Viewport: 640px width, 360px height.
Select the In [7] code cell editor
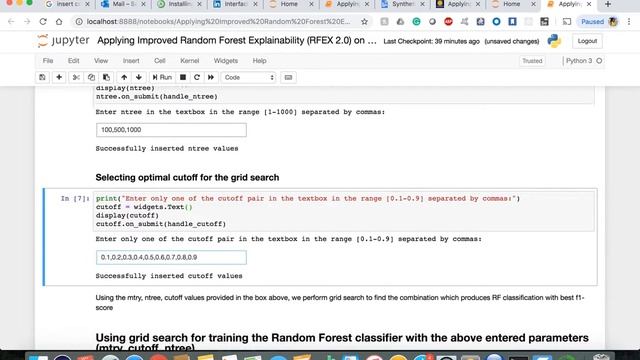[x=344, y=211]
